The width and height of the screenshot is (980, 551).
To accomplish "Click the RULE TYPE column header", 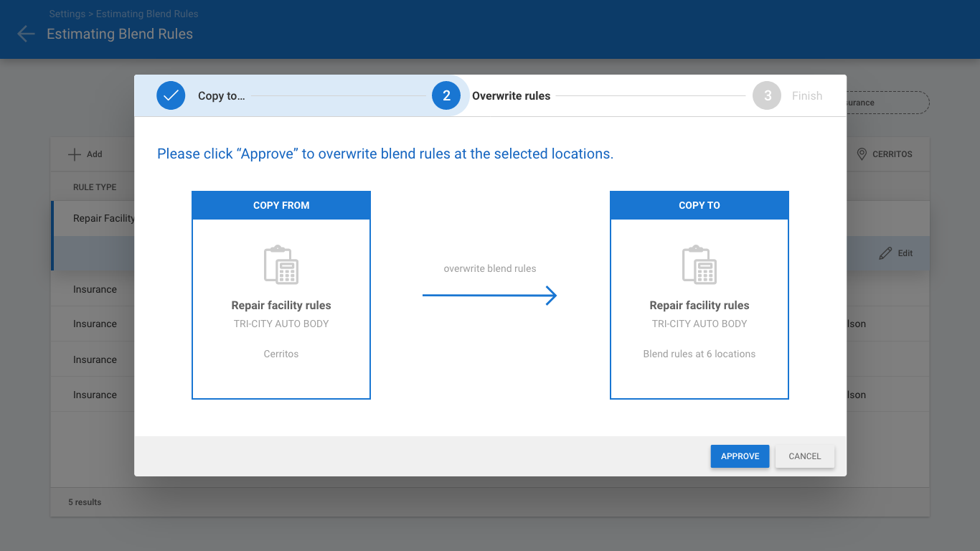I will pos(95,187).
